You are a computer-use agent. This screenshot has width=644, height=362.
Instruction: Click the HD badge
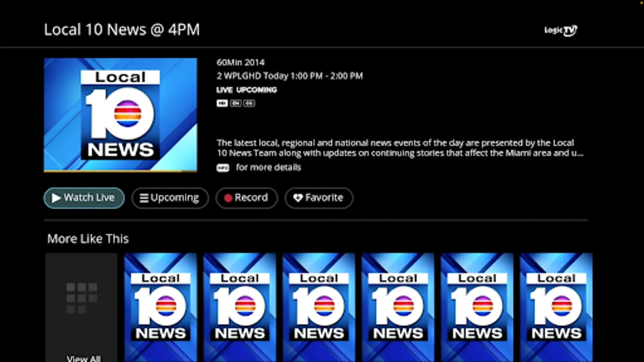[x=222, y=103]
